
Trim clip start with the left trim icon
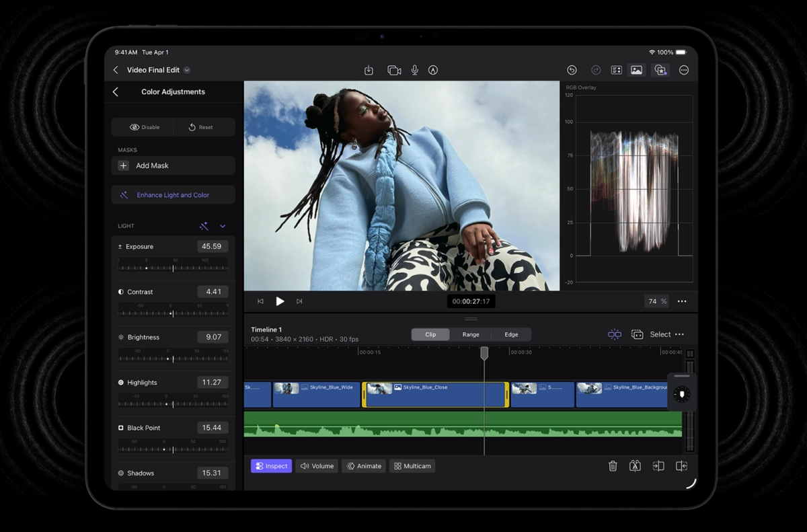click(658, 465)
